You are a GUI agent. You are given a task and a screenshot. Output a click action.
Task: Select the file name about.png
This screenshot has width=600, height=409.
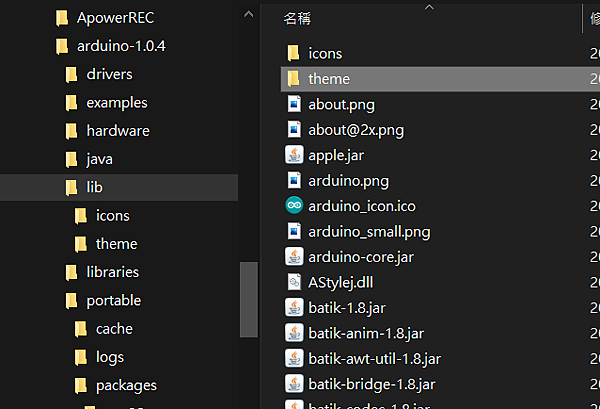[x=342, y=105]
